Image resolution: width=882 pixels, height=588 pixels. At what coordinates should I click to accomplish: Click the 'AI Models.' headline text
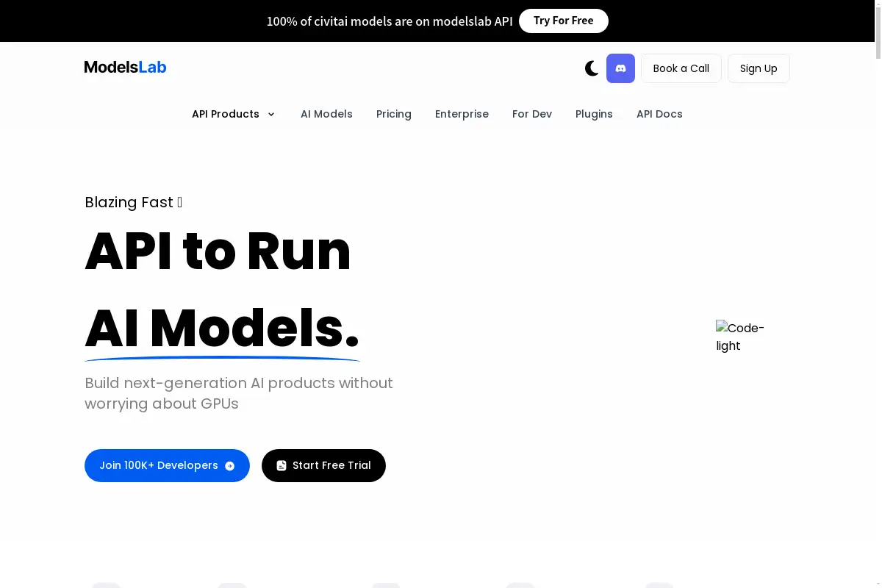click(222, 329)
